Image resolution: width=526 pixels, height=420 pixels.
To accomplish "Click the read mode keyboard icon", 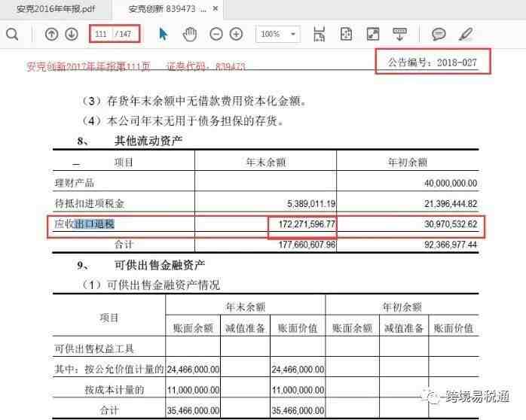I will [x=399, y=35].
